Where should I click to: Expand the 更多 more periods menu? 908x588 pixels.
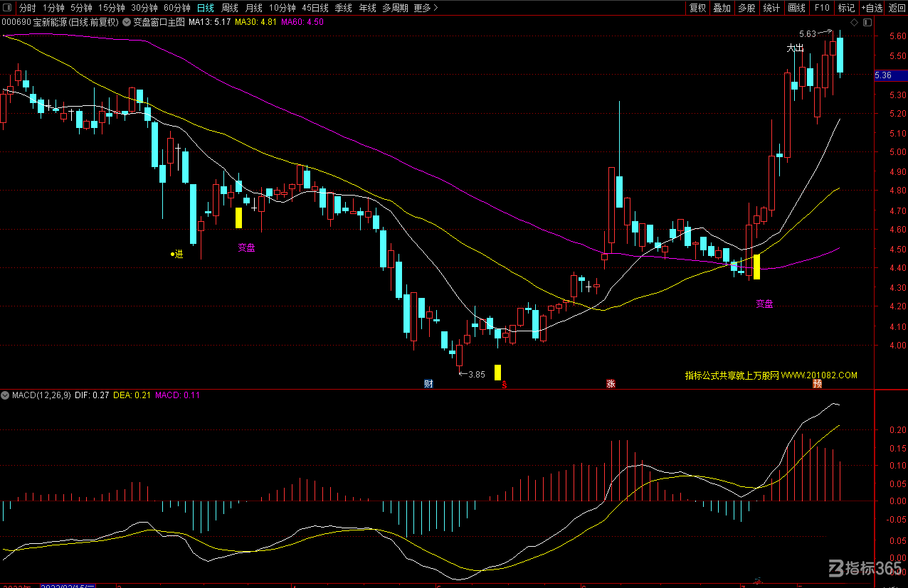pyautogui.click(x=426, y=8)
